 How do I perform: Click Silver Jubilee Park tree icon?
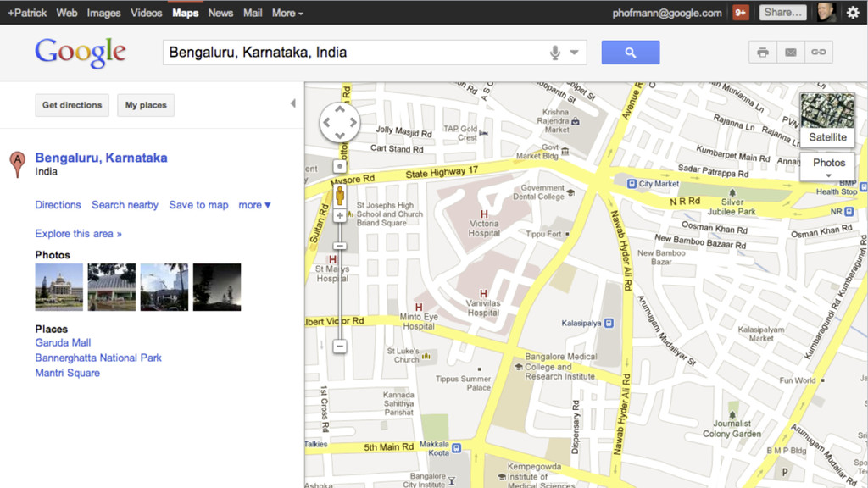[x=732, y=192]
